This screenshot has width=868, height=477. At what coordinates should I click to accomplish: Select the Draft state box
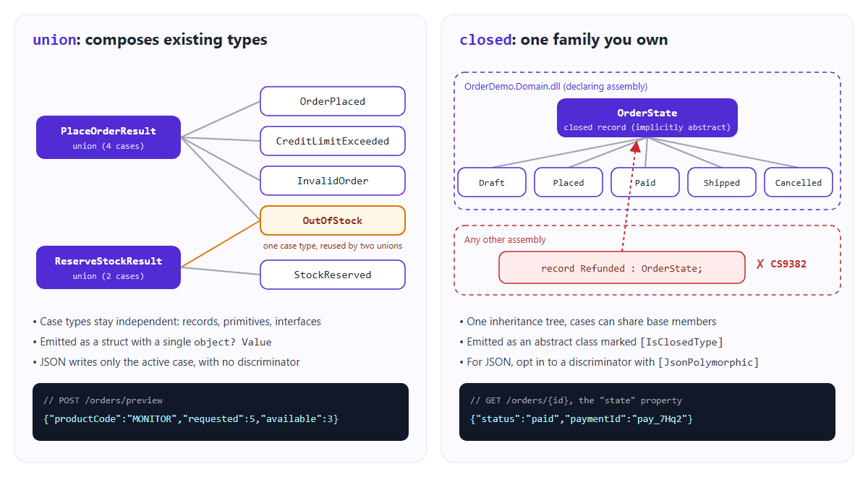pyautogui.click(x=492, y=182)
